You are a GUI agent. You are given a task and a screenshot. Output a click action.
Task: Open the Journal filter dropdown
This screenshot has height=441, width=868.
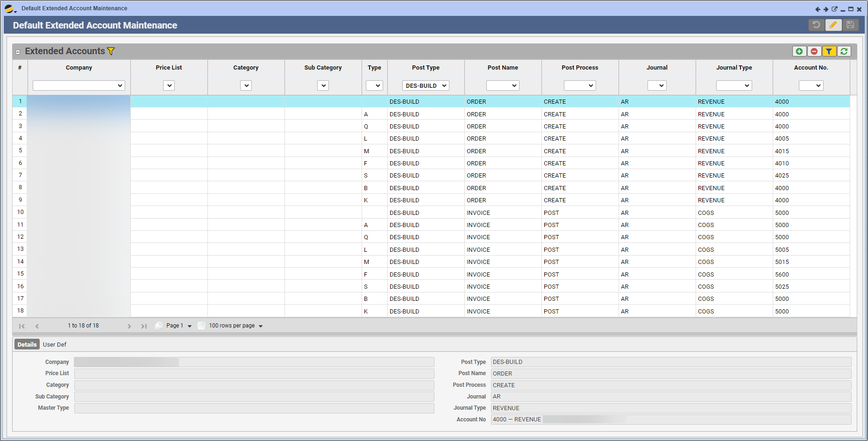657,85
